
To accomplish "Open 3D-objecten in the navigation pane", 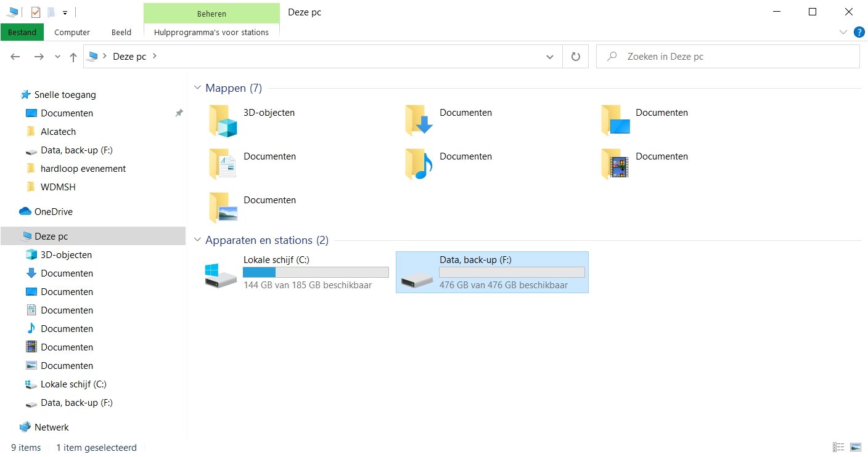I will [66, 255].
